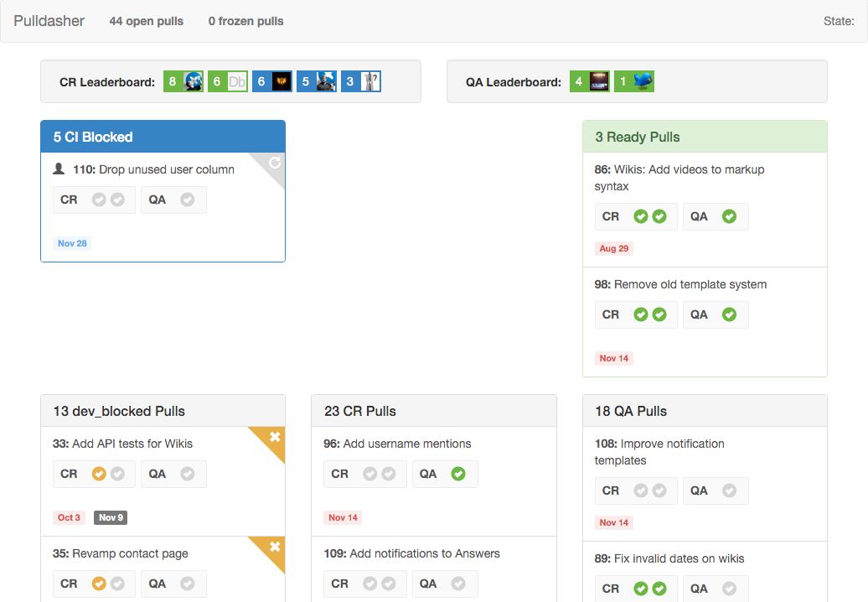This screenshot has height=602, width=868.
Task: Open pull 35: Revamp contact page
Action: (121, 553)
